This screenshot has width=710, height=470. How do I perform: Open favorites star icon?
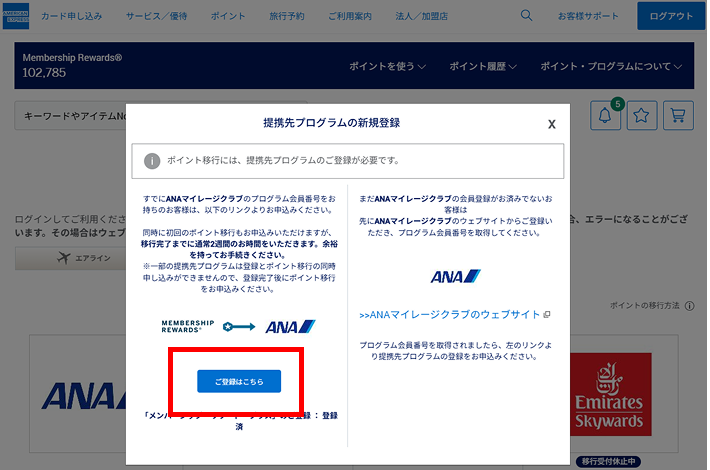[641, 115]
